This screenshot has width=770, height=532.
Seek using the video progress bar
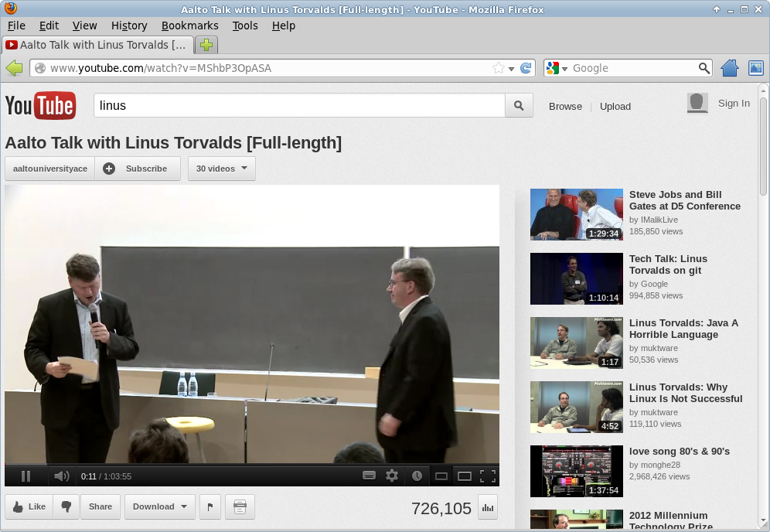click(x=252, y=464)
